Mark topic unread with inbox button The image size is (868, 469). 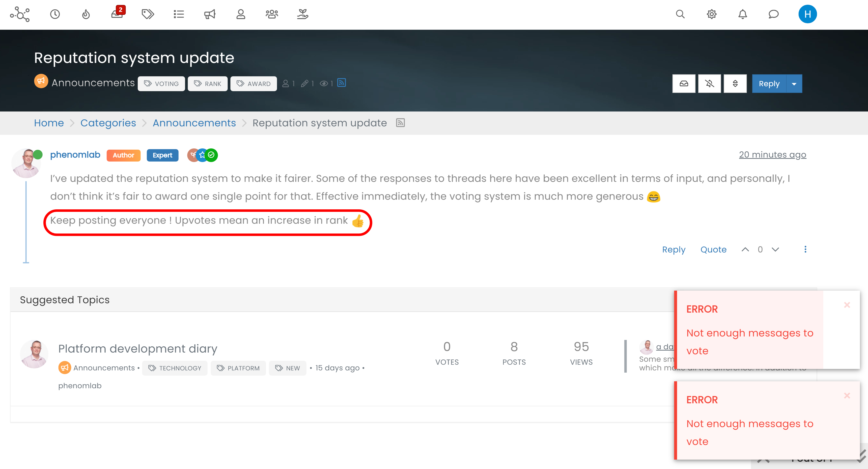pyautogui.click(x=684, y=83)
